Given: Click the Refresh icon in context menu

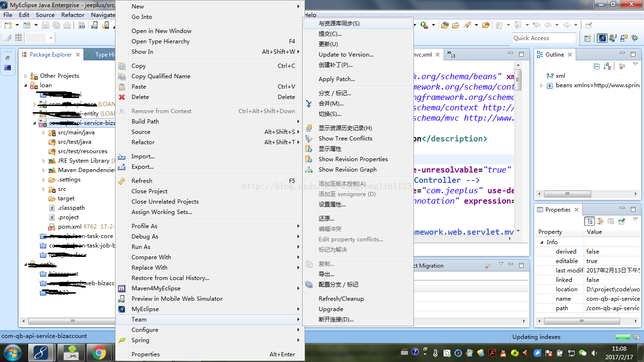Looking at the screenshot, I should click(x=122, y=181).
